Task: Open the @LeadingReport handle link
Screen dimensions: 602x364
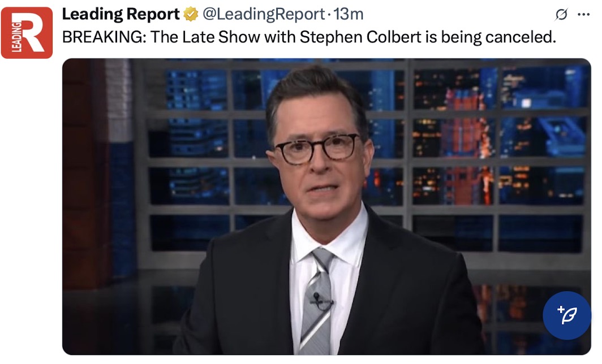Action: [264, 15]
